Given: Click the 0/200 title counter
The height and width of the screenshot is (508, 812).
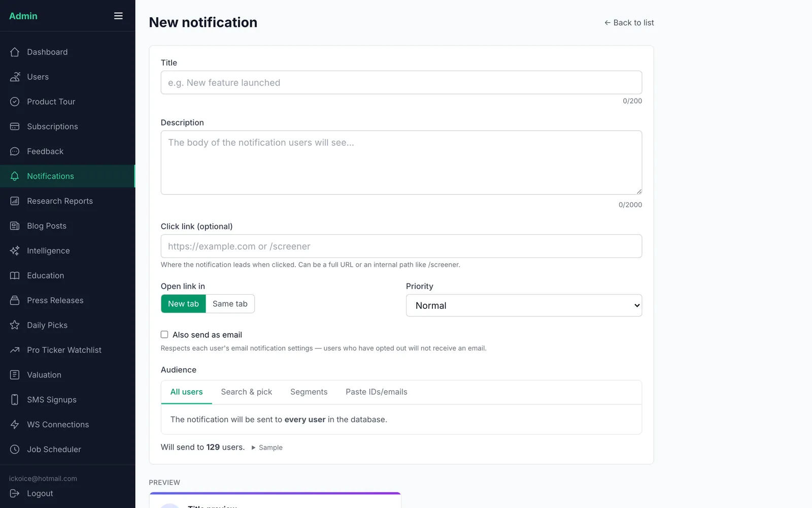Looking at the screenshot, I should (632, 101).
